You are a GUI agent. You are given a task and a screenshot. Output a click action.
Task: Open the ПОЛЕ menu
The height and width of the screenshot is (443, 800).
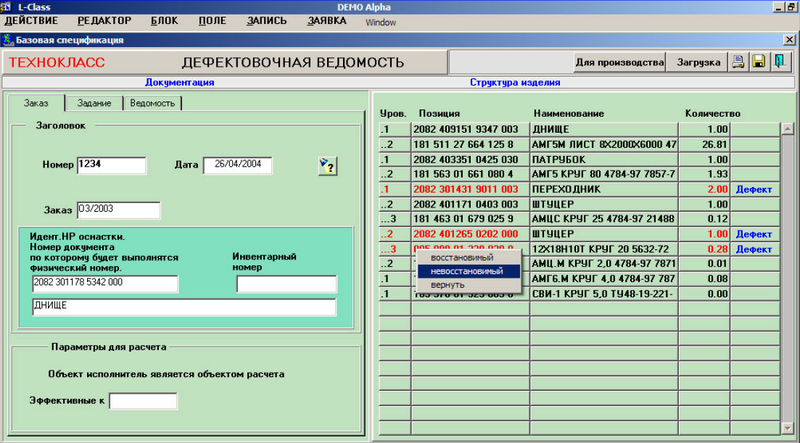pyautogui.click(x=212, y=21)
